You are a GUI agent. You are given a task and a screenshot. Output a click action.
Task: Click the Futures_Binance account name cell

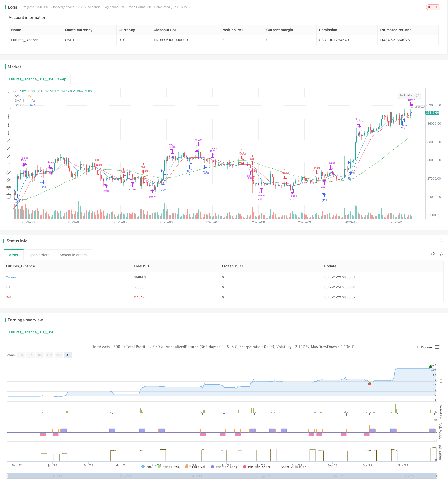pyautogui.click(x=25, y=40)
